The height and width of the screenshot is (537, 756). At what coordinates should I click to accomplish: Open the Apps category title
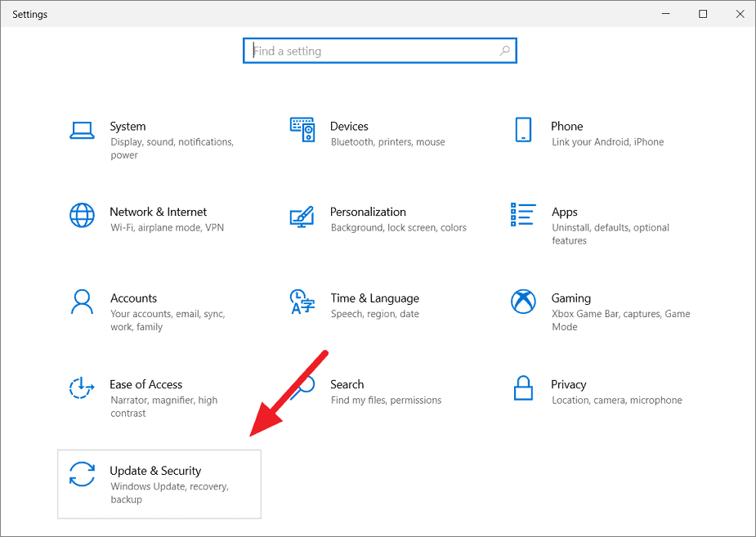pos(565,213)
